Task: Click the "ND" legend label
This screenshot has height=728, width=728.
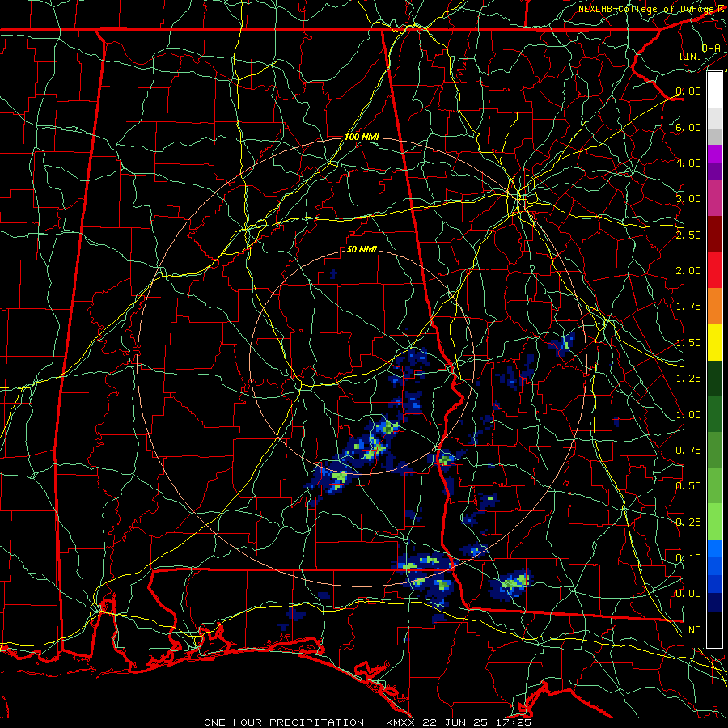Action: click(695, 630)
